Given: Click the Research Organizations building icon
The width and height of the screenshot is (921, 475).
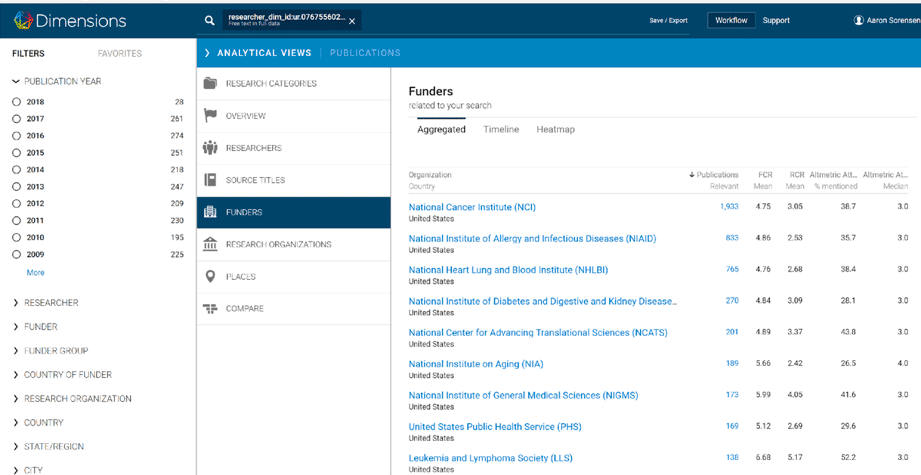Looking at the screenshot, I should tap(210, 244).
